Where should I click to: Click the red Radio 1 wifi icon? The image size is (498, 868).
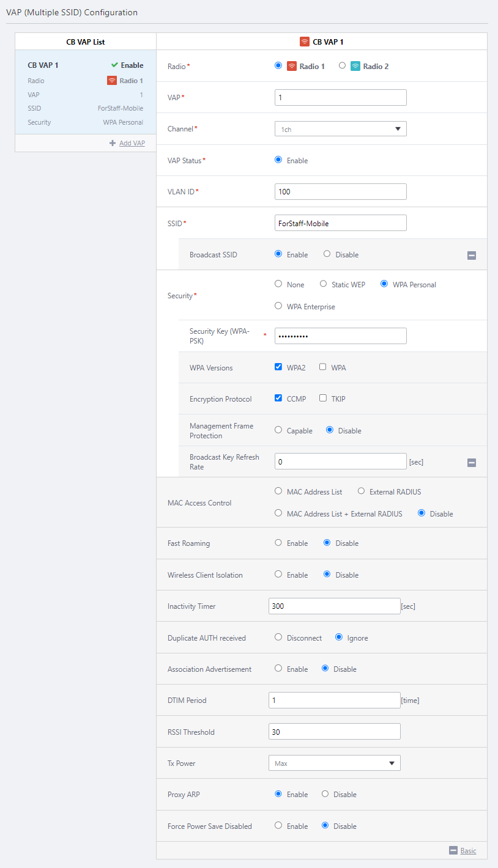click(x=292, y=66)
